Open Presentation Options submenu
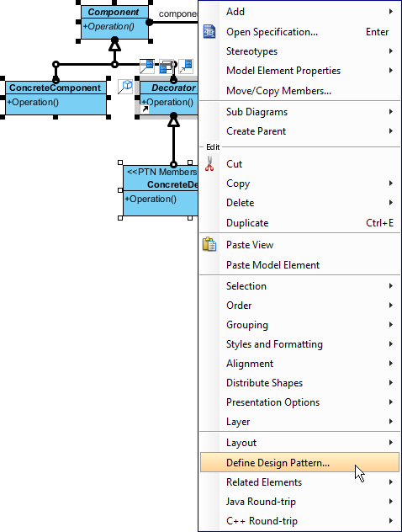The image size is (402, 532). click(x=299, y=402)
